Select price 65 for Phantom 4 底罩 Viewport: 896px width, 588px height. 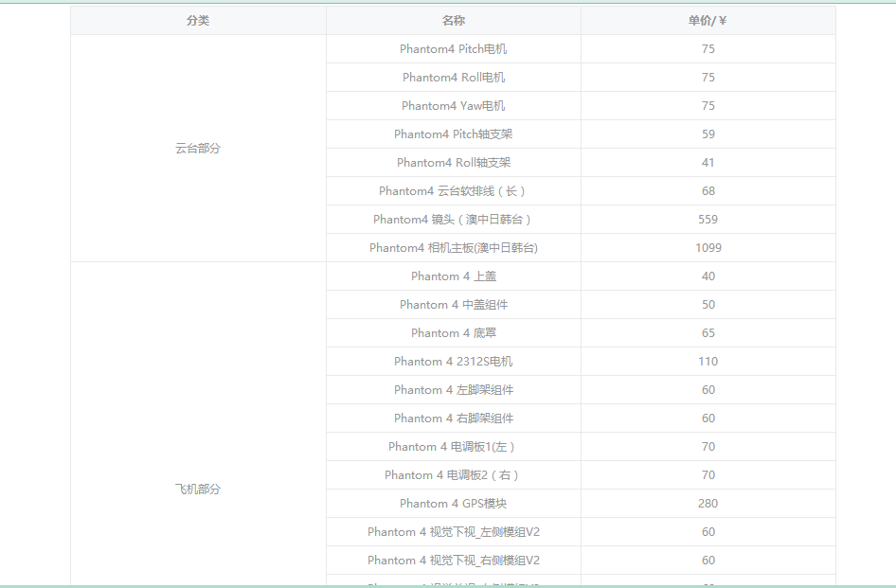click(x=708, y=333)
